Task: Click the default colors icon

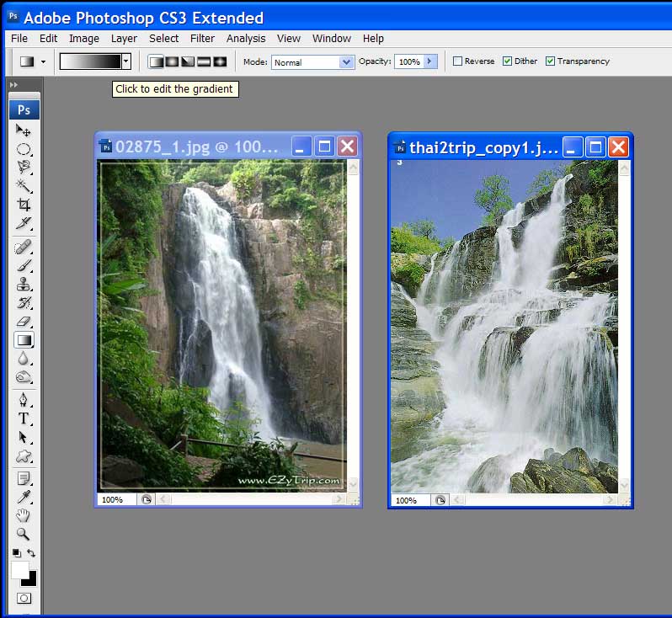Action: click(x=16, y=553)
